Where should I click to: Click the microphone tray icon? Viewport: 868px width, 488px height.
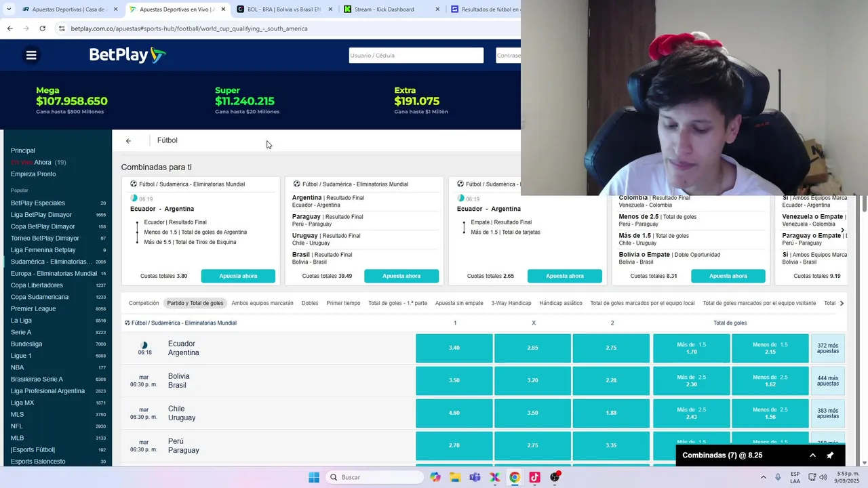[x=778, y=477]
